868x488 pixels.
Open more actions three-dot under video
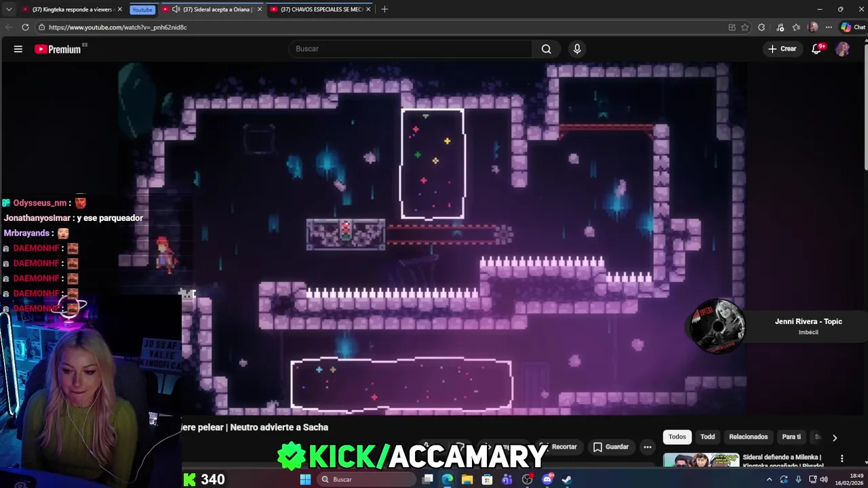coord(648,447)
